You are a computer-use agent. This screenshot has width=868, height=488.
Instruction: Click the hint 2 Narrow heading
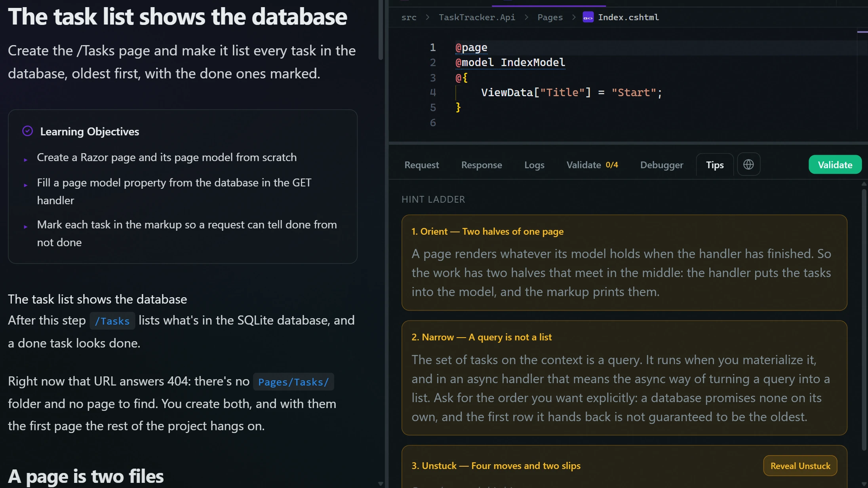[482, 337]
